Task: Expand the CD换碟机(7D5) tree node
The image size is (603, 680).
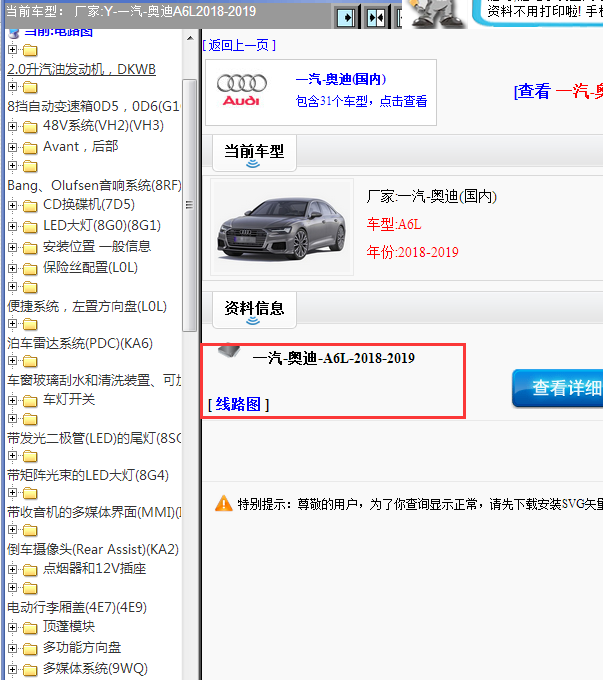Action: click(x=12, y=205)
